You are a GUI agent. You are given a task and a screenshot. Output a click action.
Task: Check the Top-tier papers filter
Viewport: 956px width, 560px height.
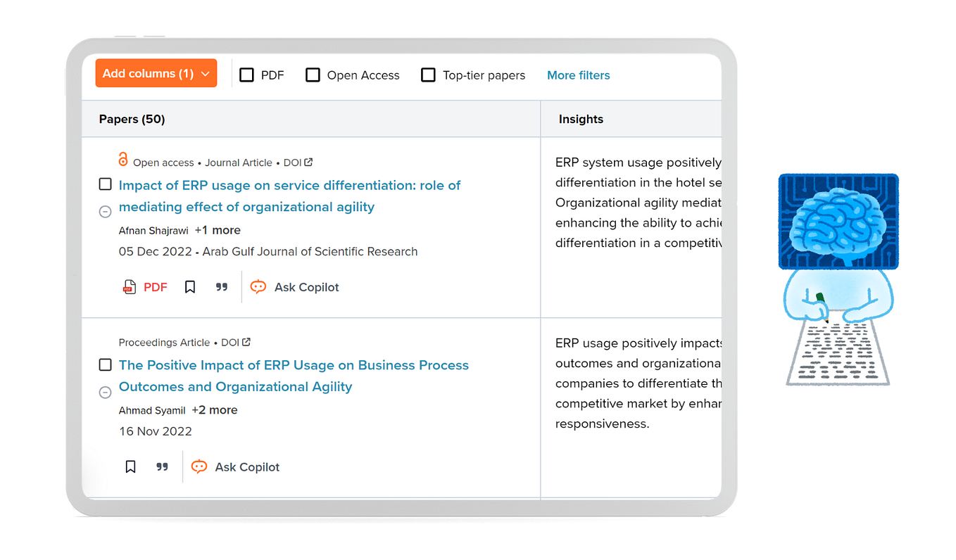428,75
